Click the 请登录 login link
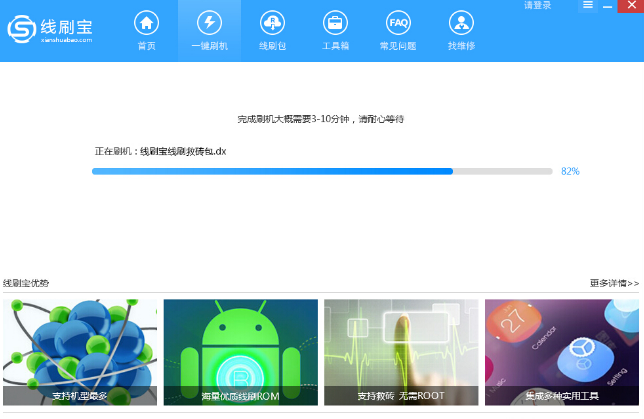The width and height of the screenshot is (644, 419). click(537, 6)
